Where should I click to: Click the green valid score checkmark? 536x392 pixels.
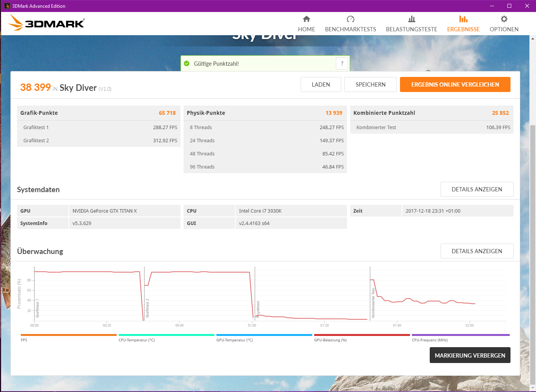point(187,63)
